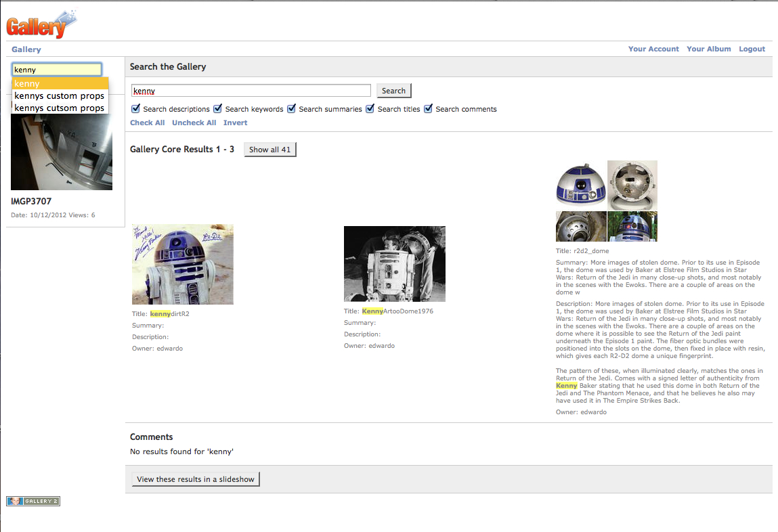
Task: Focus the sidebar search box containing kenny
Action: (x=57, y=70)
